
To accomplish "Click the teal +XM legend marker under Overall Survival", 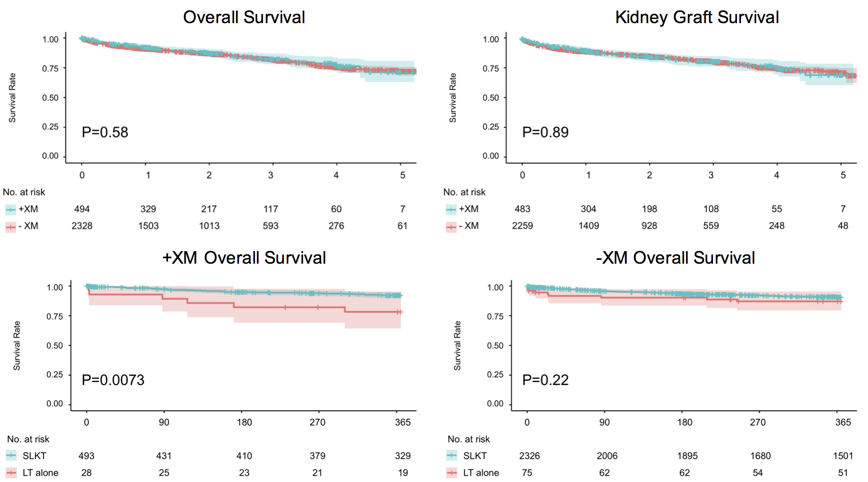I will [11, 209].
